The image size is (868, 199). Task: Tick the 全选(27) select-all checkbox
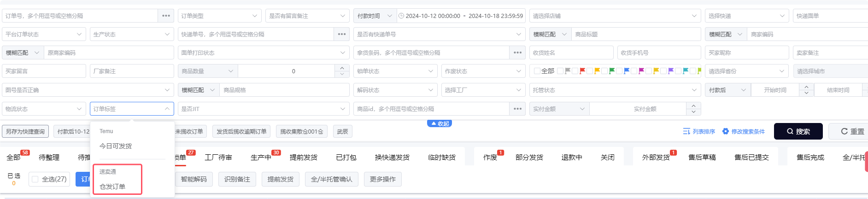tap(35, 179)
